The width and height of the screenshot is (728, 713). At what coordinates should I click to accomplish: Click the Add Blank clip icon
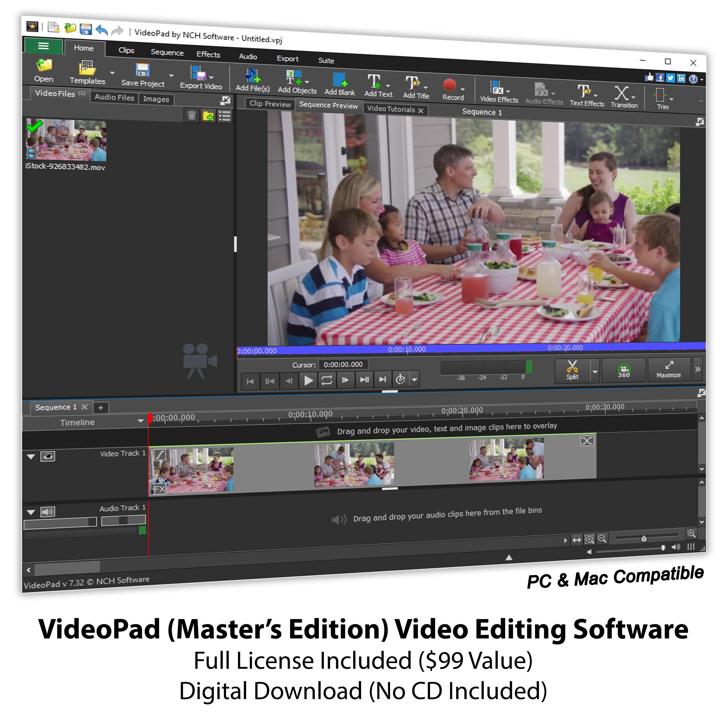[340, 80]
